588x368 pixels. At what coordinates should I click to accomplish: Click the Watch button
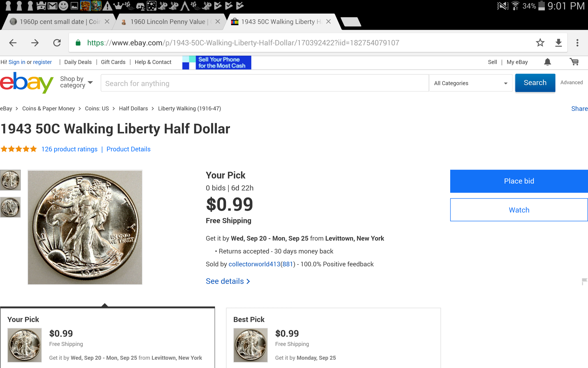[x=519, y=210]
